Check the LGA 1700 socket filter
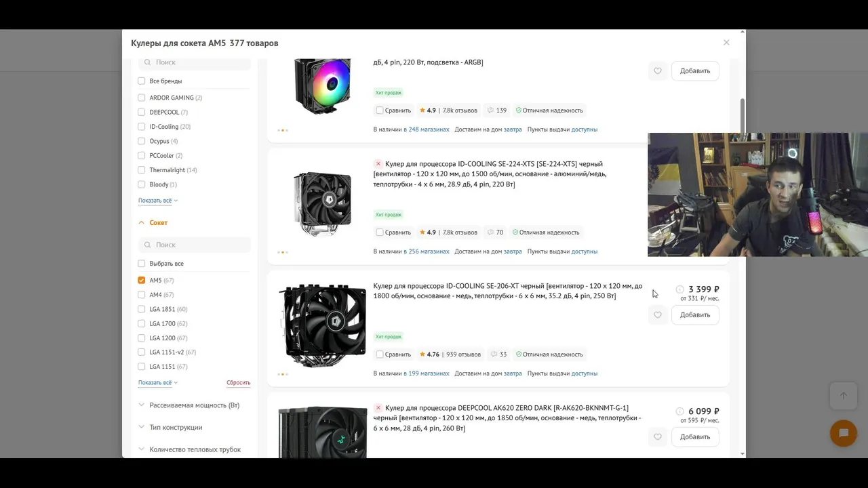 [x=142, y=323]
